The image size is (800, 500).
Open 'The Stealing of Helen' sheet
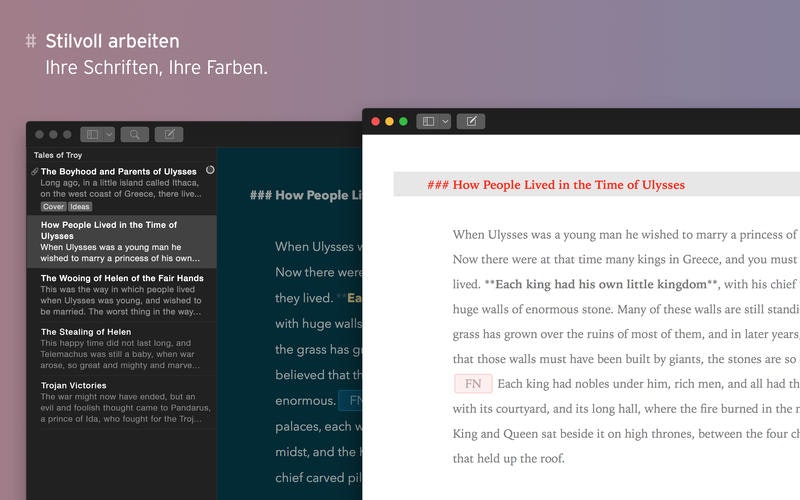122,348
